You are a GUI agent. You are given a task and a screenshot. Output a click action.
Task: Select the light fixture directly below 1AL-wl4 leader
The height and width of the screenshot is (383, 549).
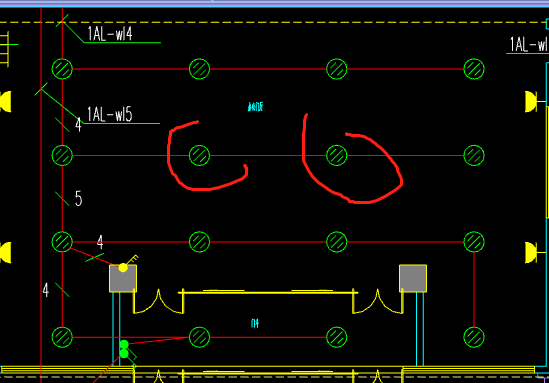click(x=62, y=69)
